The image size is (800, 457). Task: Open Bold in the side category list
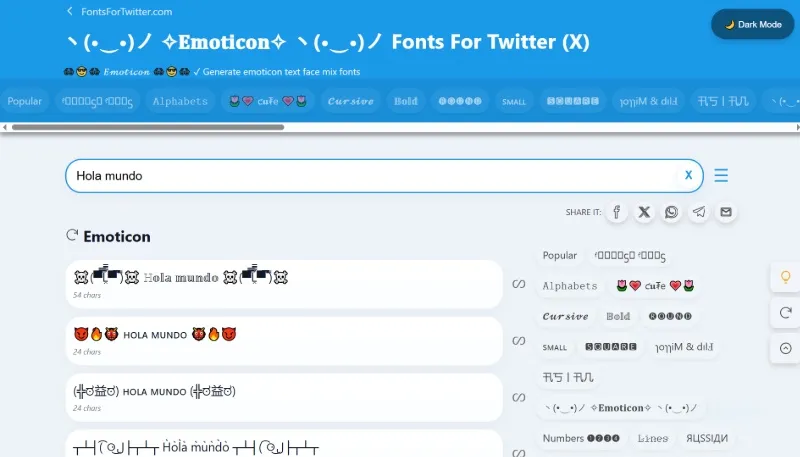point(618,316)
